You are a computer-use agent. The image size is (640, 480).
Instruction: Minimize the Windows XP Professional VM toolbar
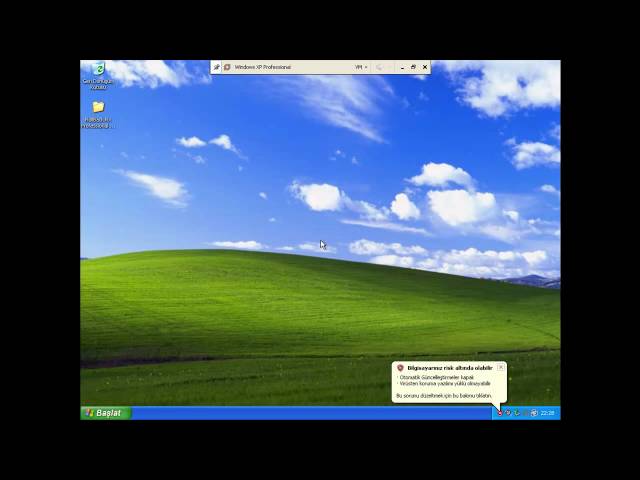click(x=402, y=67)
